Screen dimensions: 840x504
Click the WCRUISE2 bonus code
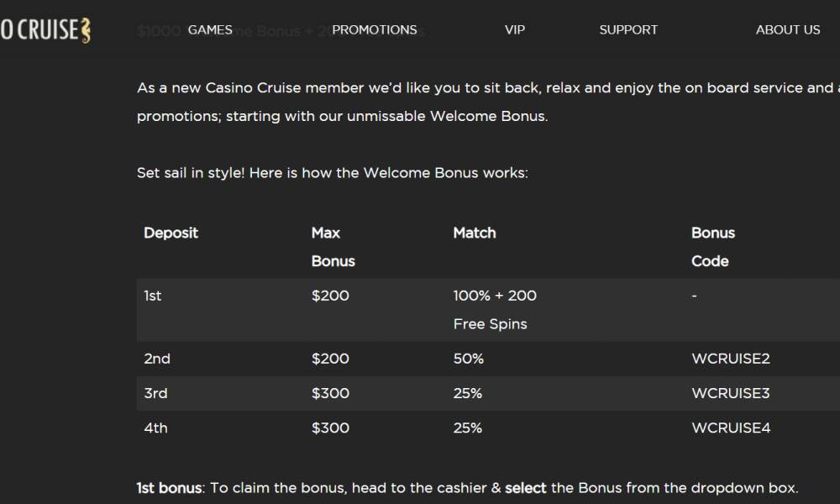[730, 359]
